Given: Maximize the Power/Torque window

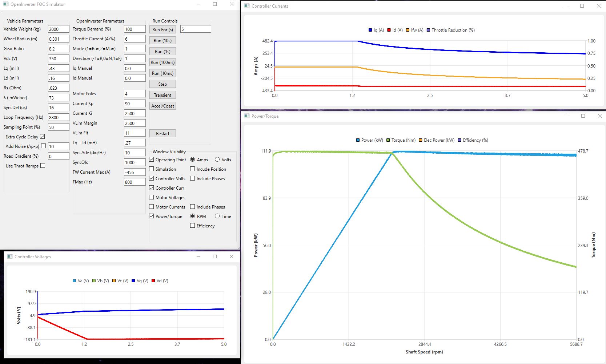Looking at the screenshot, I should click(583, 116).
